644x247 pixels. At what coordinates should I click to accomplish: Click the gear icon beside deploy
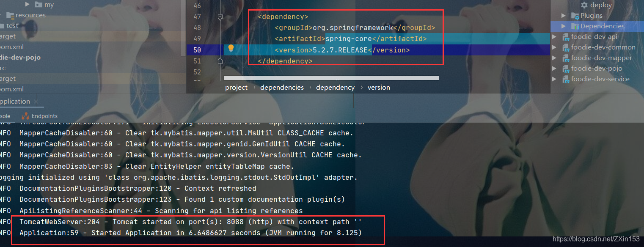click(584, 5)
